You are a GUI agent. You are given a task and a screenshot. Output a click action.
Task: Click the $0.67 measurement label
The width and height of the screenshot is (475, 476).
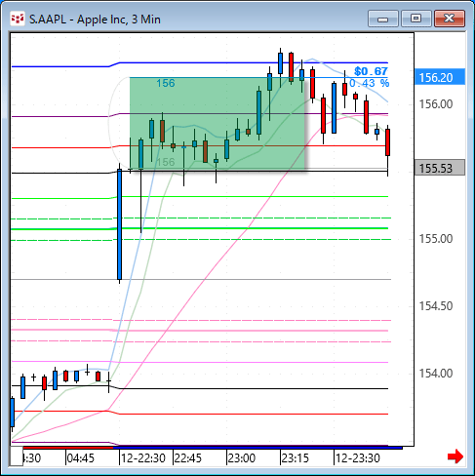(371, 71)
